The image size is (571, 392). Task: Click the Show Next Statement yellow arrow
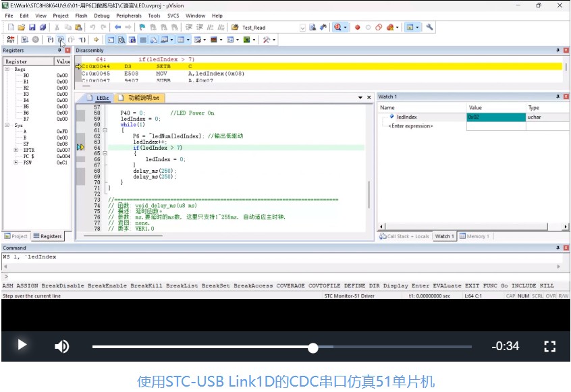[96, 40]
